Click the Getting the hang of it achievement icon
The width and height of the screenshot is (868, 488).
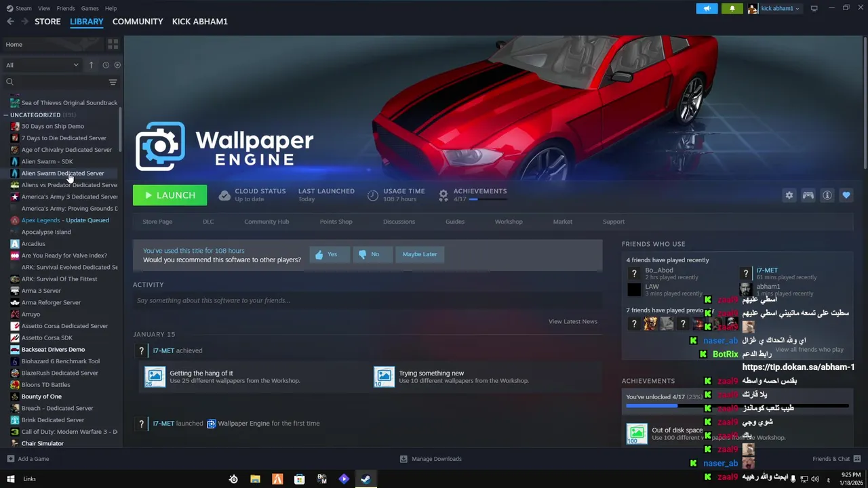click(x=155, y=377)
